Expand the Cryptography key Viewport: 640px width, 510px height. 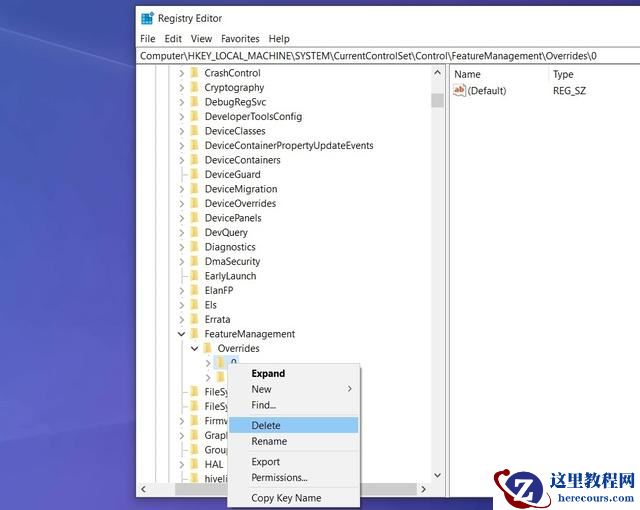click(x=182, y=88)
